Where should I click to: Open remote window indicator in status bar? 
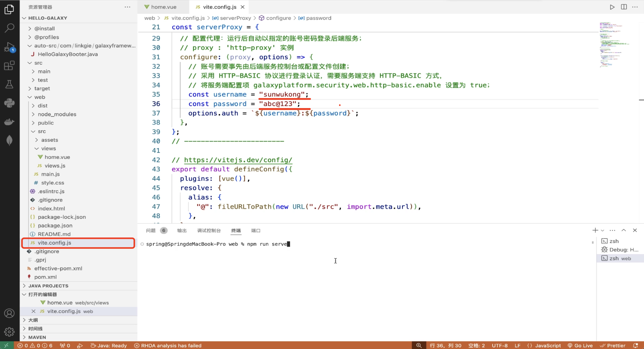[7, 345]
